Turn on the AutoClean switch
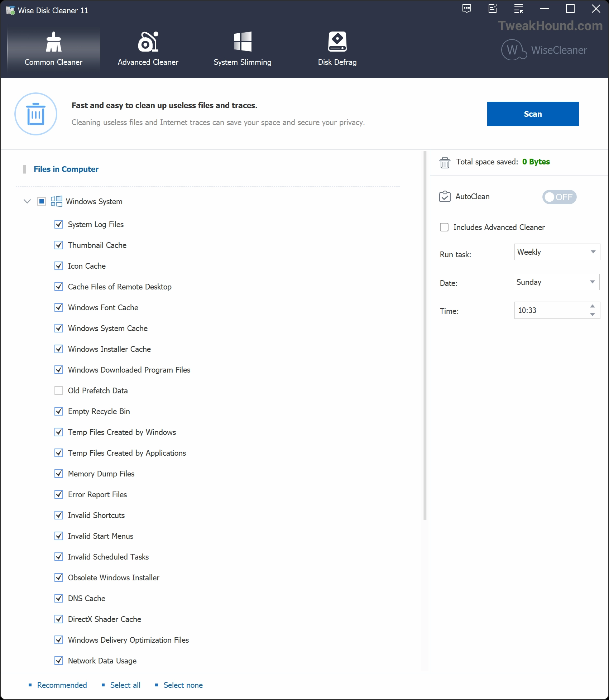The image size is (609, 700). pos(559,197)
